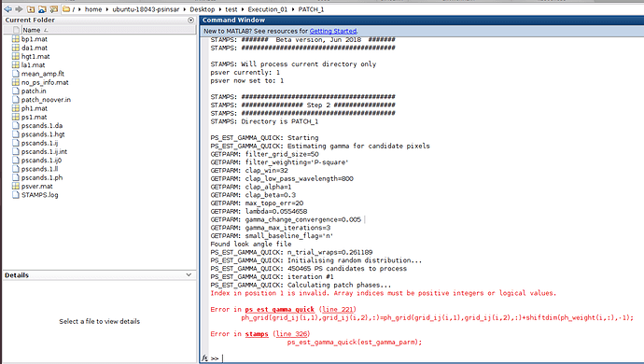
Task: Select patch.in file
Action: tap(34, 91)
